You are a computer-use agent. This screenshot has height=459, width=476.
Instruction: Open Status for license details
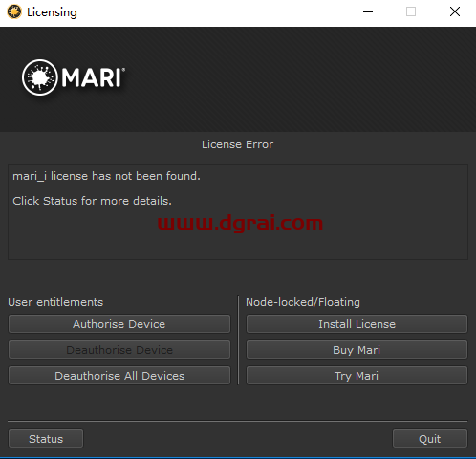pyautogui.click(x=46, y=439)
